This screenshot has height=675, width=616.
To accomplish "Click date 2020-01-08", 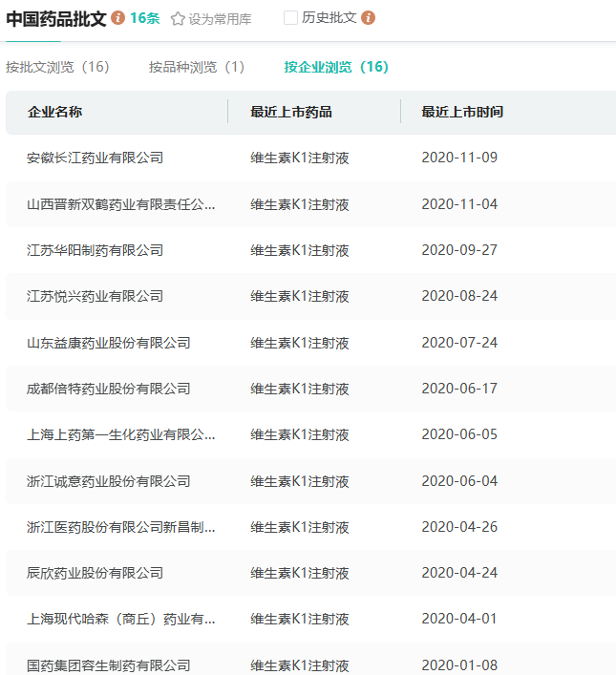I will coord(459,665).
